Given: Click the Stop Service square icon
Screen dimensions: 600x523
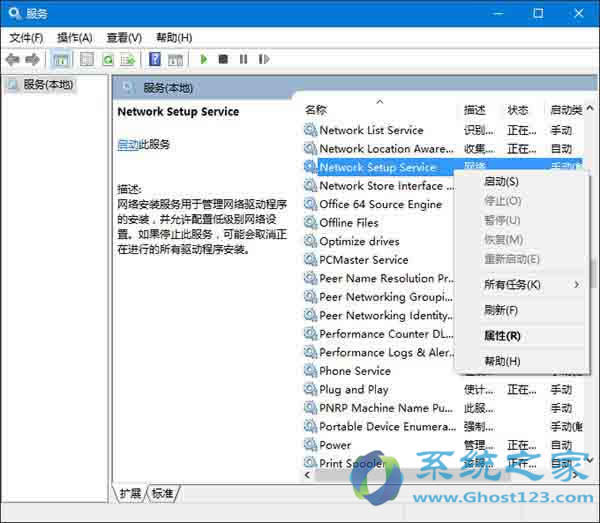Looking at the screenshot, I should coord(223,60).
